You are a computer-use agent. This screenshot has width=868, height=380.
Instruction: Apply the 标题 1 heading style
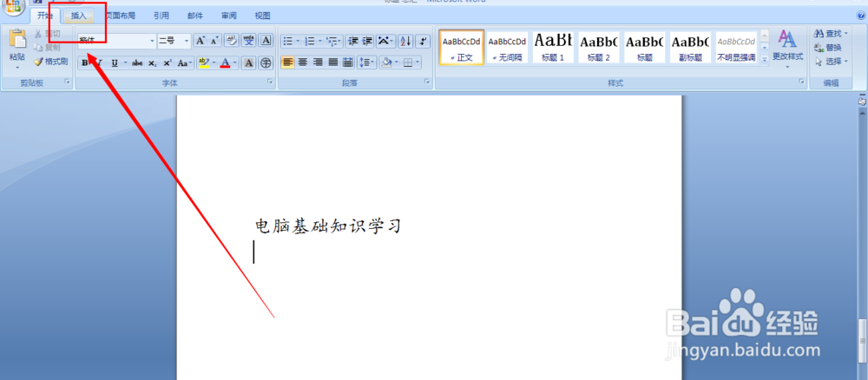pyautogui.click(x=553, y=48)
